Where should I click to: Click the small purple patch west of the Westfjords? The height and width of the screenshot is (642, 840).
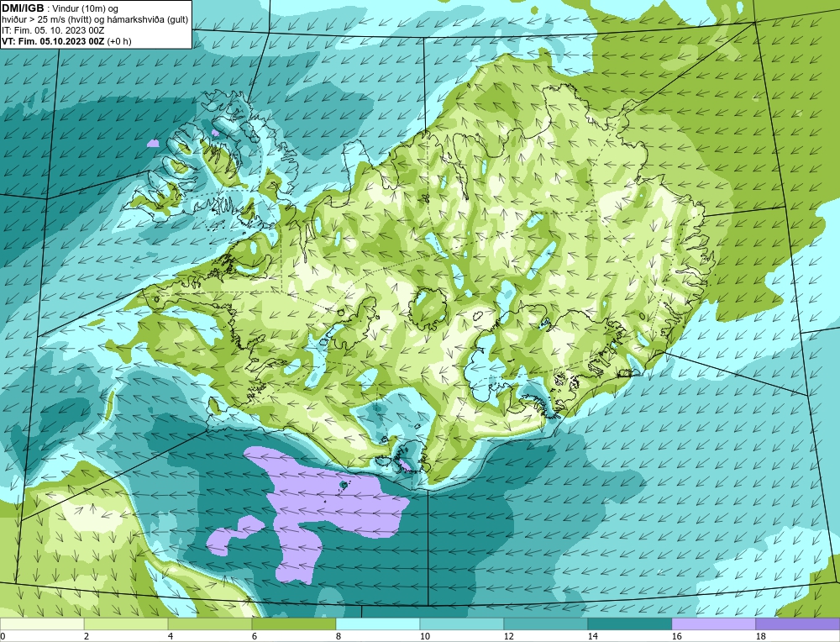pos(153,143)
